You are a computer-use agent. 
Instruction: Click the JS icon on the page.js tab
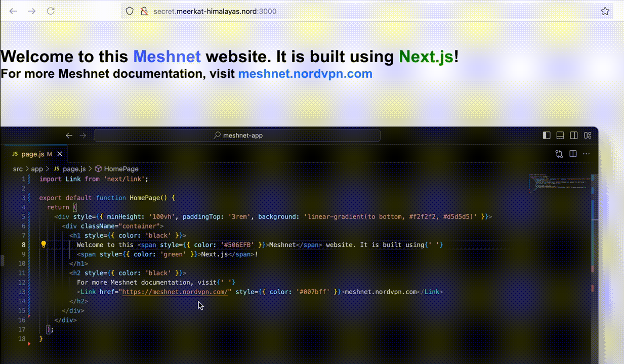pyautogui.click(x=15, y=154)
